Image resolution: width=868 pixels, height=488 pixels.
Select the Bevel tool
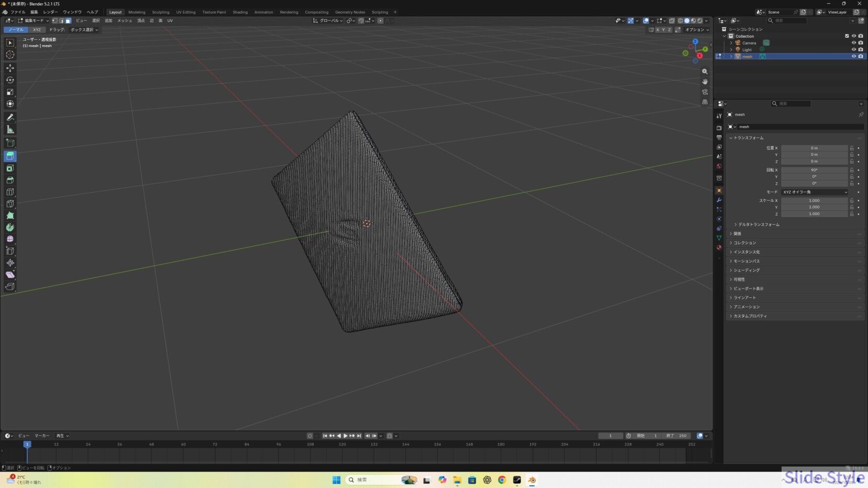coord(10,180)
